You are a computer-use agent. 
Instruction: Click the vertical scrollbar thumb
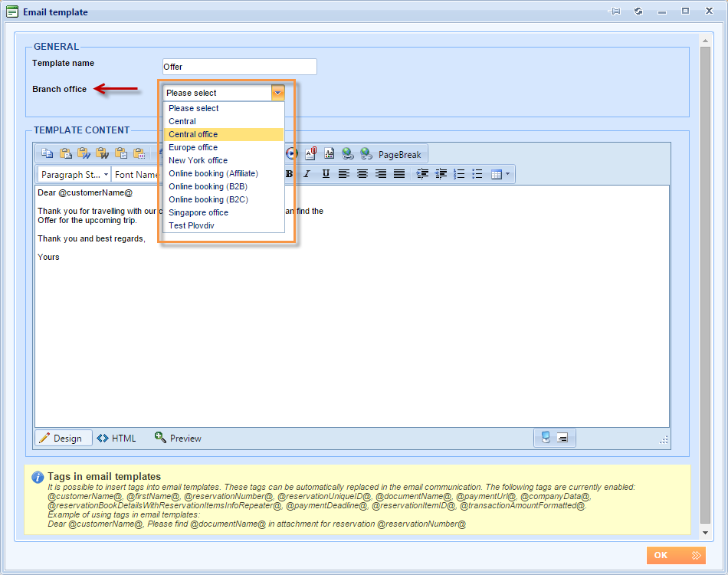point(705,284)
